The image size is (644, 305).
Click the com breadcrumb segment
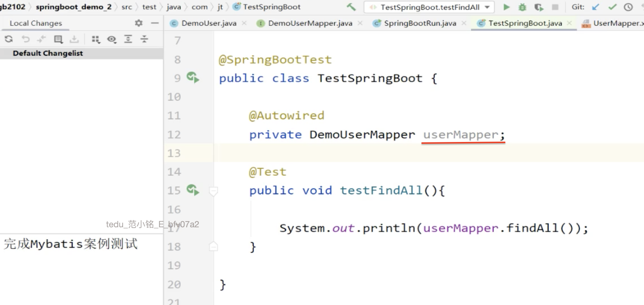pyautogui.click(x=199, y=7)
